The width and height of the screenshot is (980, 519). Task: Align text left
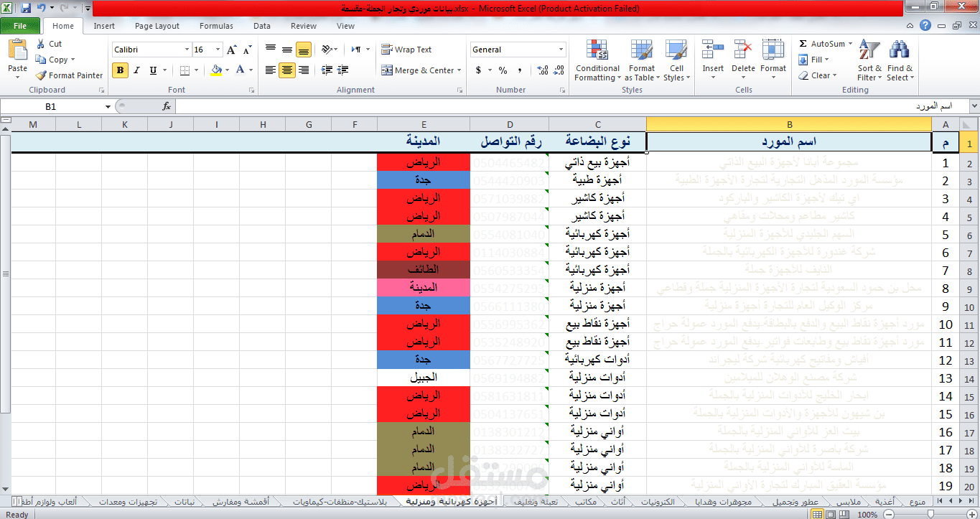pos(271,70)
